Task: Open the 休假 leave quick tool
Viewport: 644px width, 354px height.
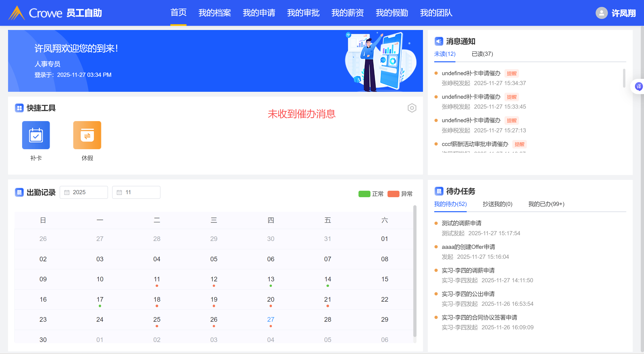Action: tap(87, 135)
